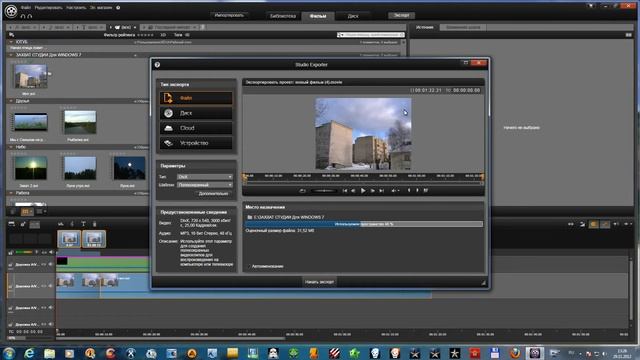640x360 pixels.
Task: Toggle master track speaker icon
Action: pyautogui.click(x=51, y=252)
